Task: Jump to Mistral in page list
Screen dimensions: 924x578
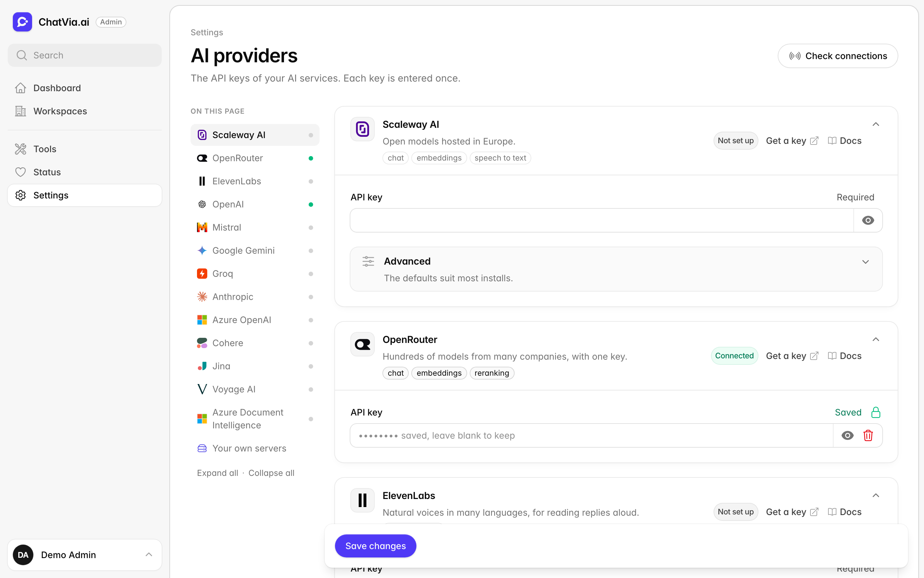Action: click(255, 227)
